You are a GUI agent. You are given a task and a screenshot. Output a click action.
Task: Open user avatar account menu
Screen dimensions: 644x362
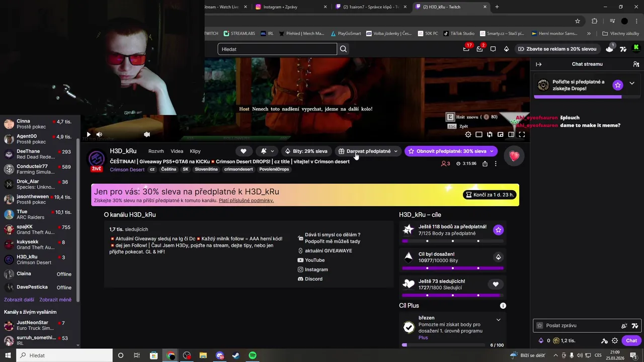pos(636,48)
